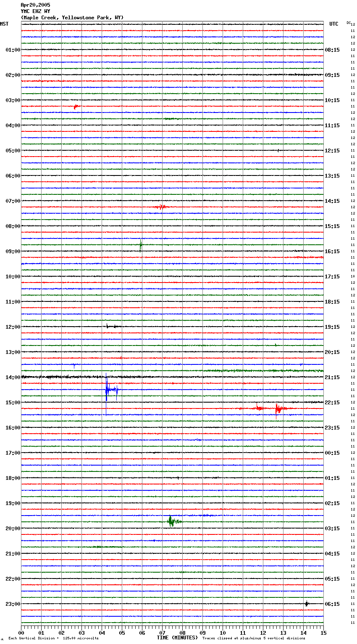This screenshot has width=357, height=644.
Task: Click the 19:00 MST time label
Action: click(13, 503)
